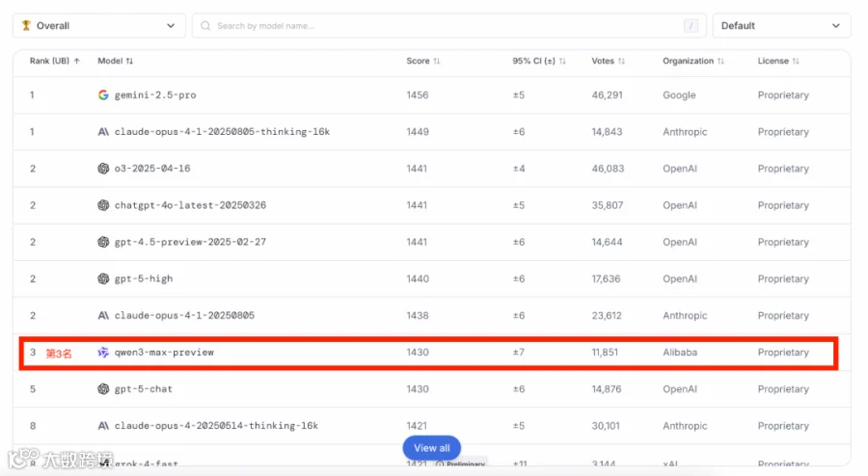Select votes value 35,807
The width and height of the screenshot is (868, 476).
tap(608, 205)
